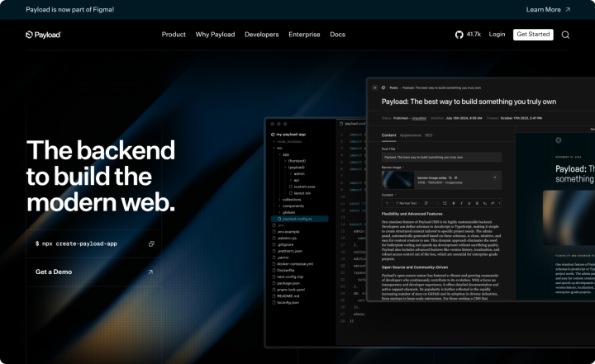Image resolution: width=595 pixels, height=364 pixels.
Task: Open the search magnifier icon in the header
Action: pyautogui.click(x=565, y=35)
